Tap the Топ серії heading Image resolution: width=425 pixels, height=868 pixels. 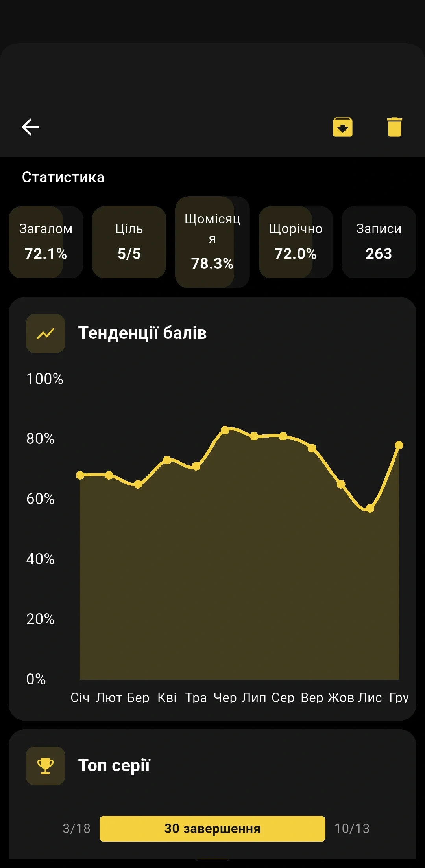coord(114,765)
